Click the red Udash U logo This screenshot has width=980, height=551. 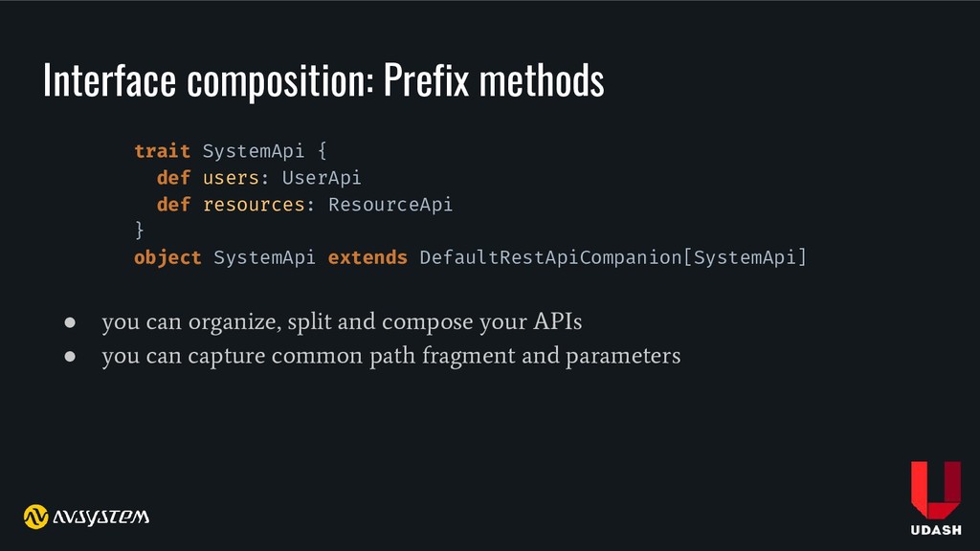tap(936, 490)
